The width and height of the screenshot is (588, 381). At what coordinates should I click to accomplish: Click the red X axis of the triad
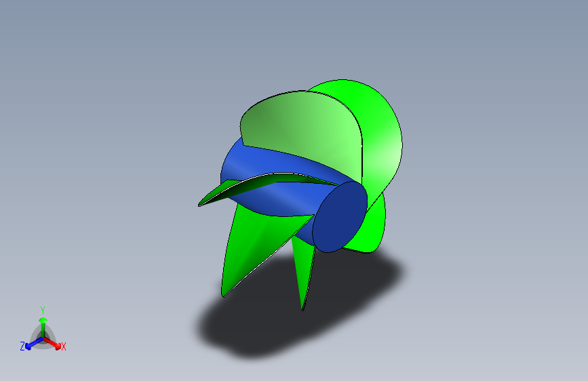point(52,343)
